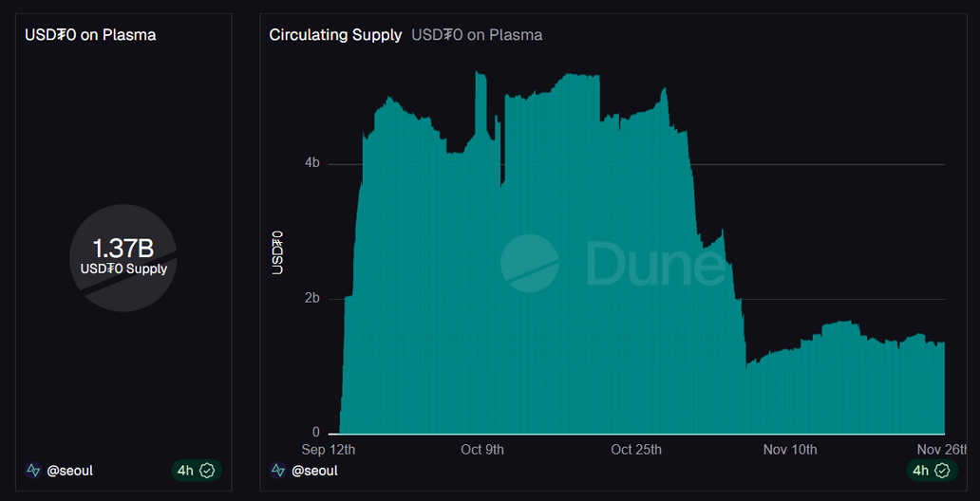
Task: Open the left panel title USD₮0 on Plasma
Action: pyautogui.click(x=90, y=35)
